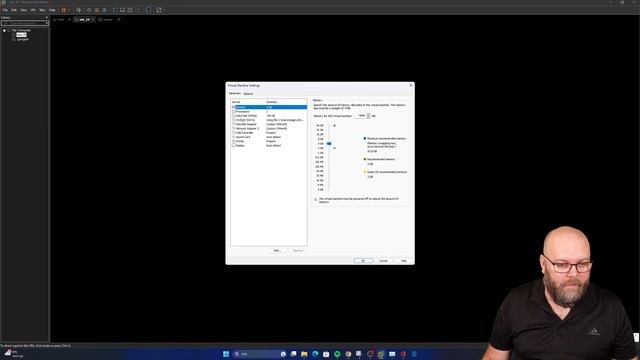
Task: Toggle the Show Library toolbar icon
Action: click(115, 10)
